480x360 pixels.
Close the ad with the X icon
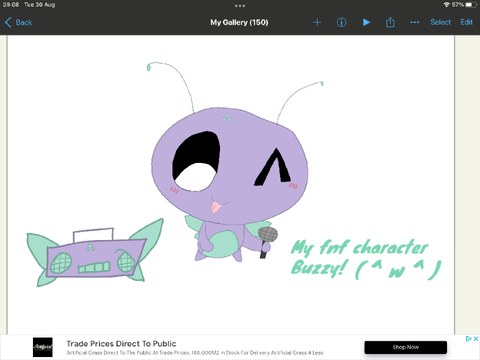click(x=476, y=339)
